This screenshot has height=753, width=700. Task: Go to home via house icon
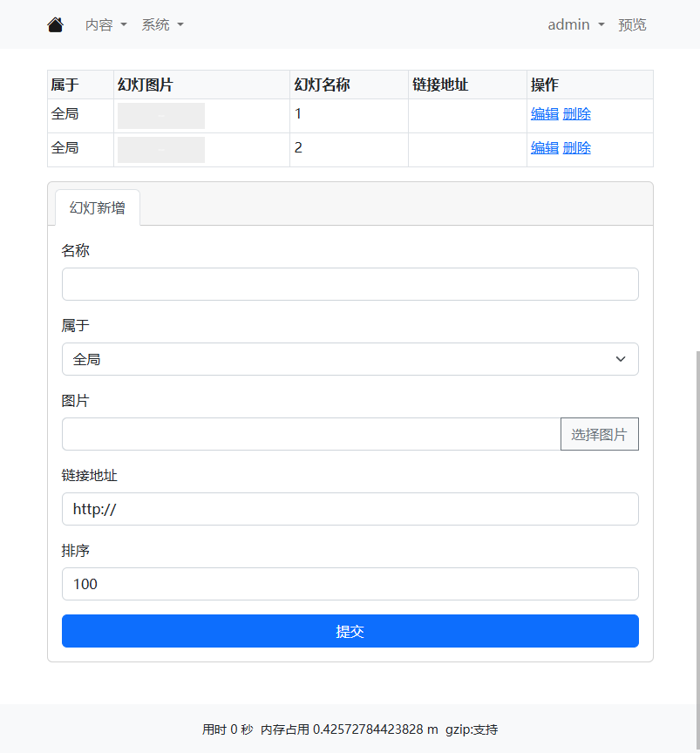pyautogui.click(x=55, y=24)
